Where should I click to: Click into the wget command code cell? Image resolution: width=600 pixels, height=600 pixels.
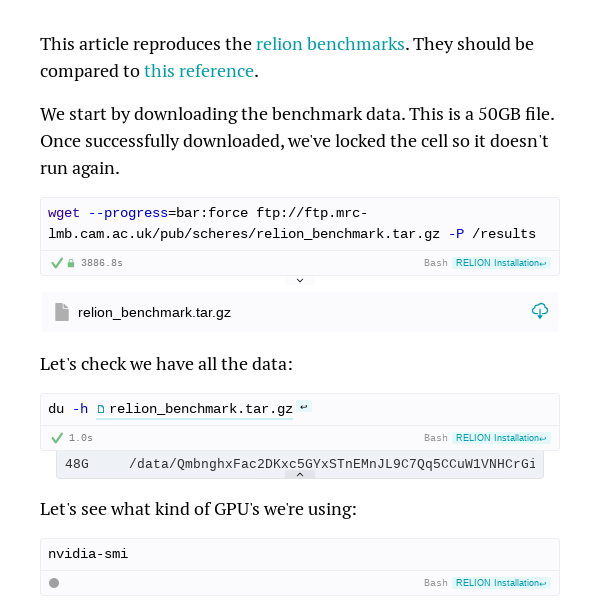[x=300, y=224]
